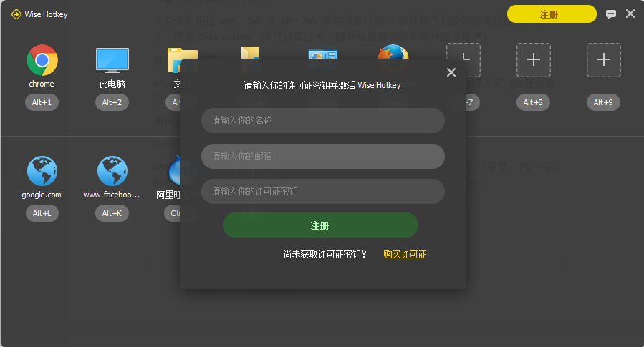Viewport: 644px width, 347px height.
Task: Close the license activation dialog
Action: [x=451, y=72]
